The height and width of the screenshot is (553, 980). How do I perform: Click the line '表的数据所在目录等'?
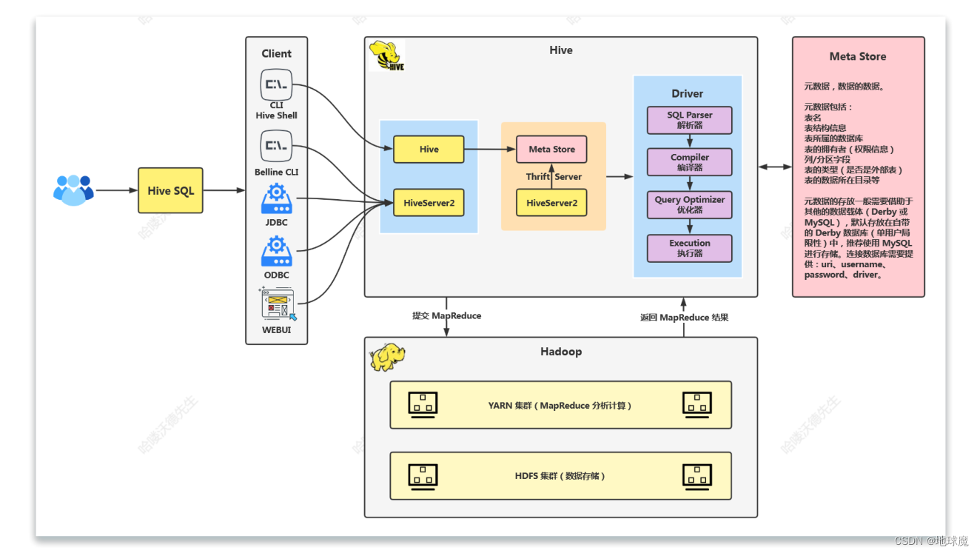pyautogui.click(x=842, y=180)
